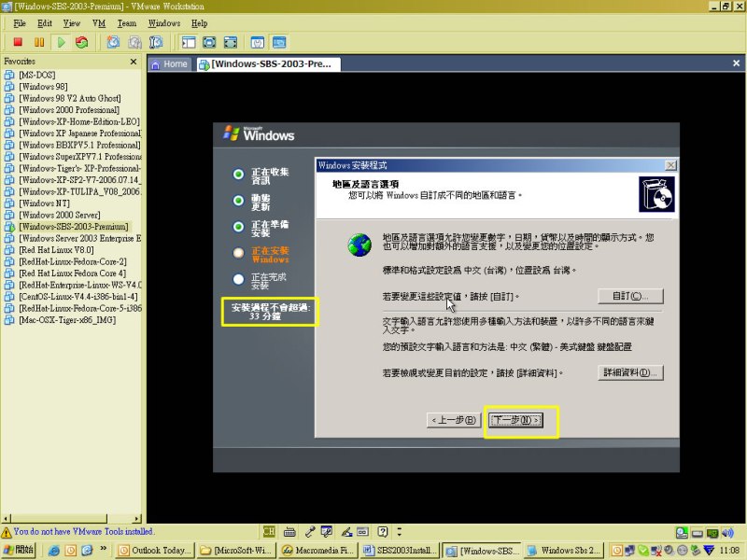Switch to SBS2003Install... taskbar button
Image resolution: width=747 pixels, height=560 pixels.
tap(401, 551)
